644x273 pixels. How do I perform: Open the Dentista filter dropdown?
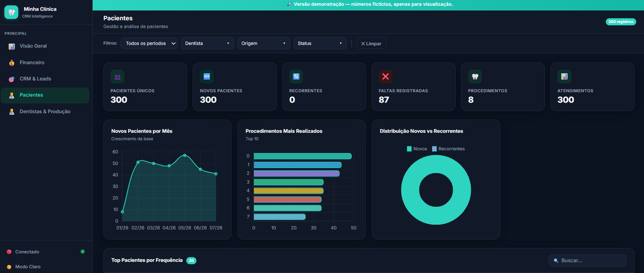pos(207,43)
